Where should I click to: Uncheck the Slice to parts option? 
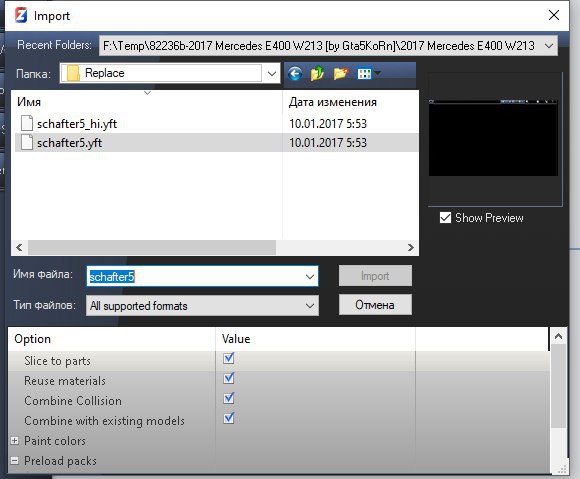[x=229, y=358]
